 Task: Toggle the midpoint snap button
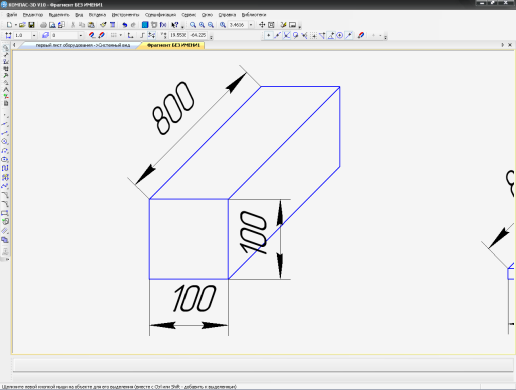tap(277, 35)
